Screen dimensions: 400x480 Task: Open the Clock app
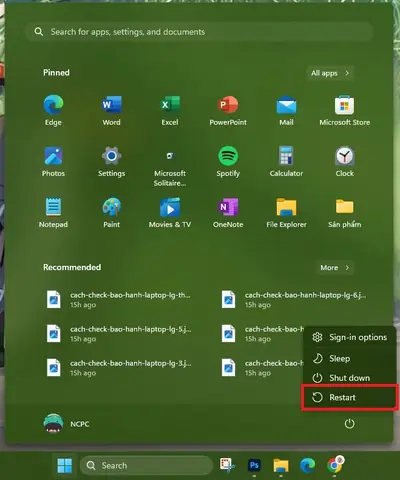tap(345, 161)
